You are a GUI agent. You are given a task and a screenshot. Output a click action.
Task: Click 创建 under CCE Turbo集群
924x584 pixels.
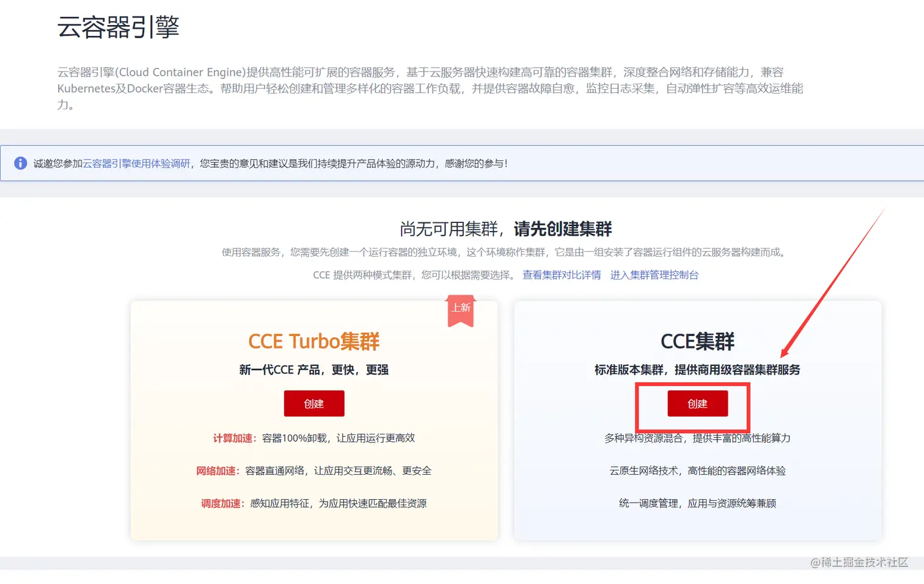click(314, 403)
